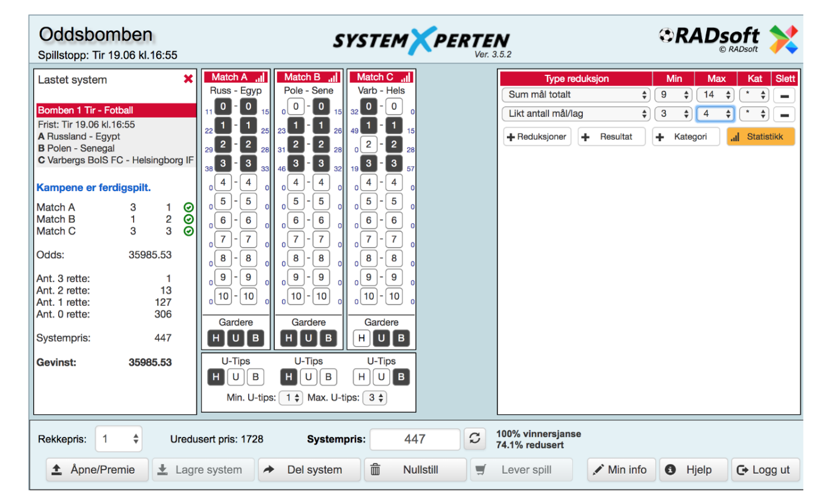Select the Bomben 1 Tir - Fotball entry

116,110
